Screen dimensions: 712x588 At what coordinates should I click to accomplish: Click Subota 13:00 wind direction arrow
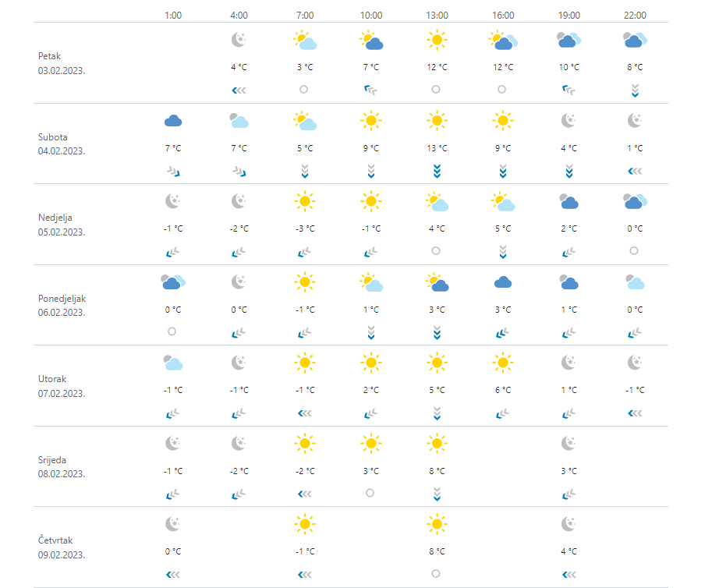click(437, 170)
